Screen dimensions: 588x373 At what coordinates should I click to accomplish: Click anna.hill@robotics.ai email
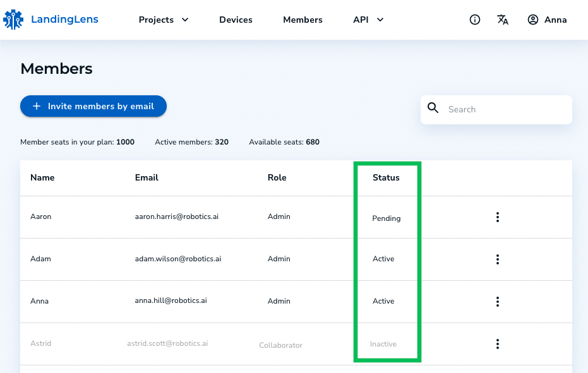pos(171,300)
